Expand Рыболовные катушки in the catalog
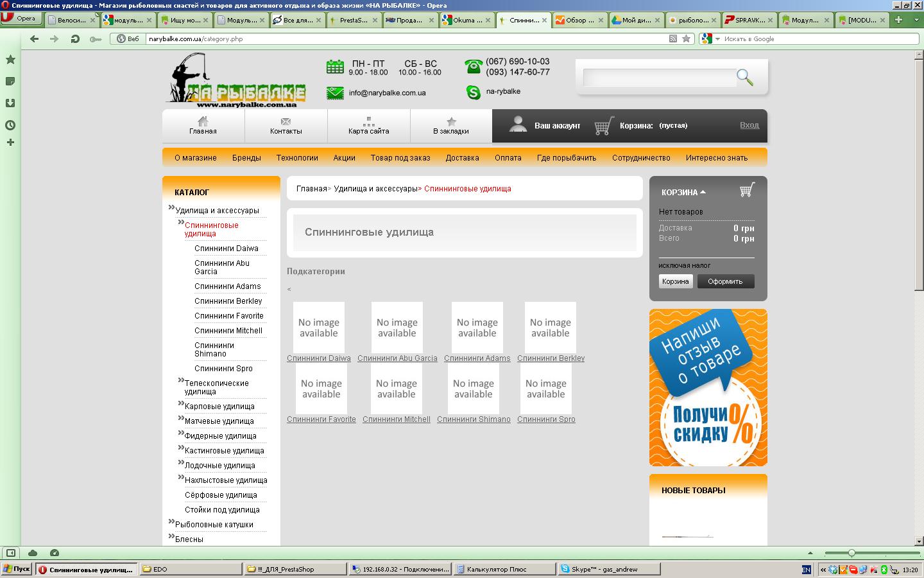The image size is (924, 578). [x=171, y=522]
